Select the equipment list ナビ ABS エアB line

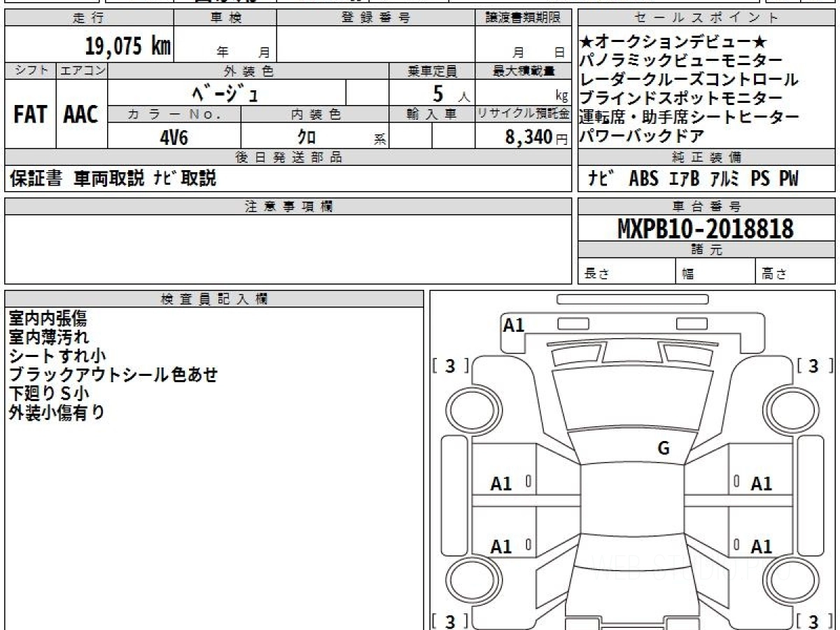pyautogui.click(x=692, y=178)
